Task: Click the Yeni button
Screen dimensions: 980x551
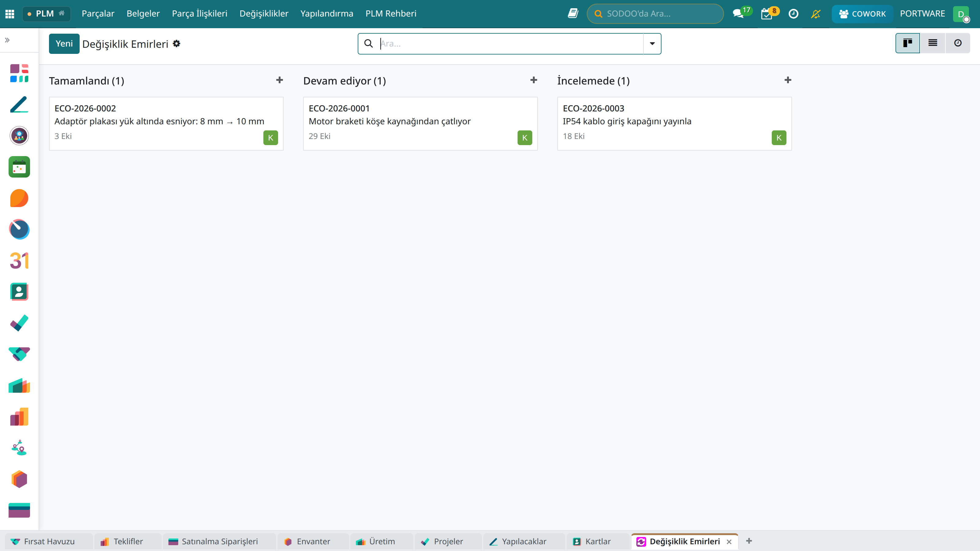Action: 64,43
